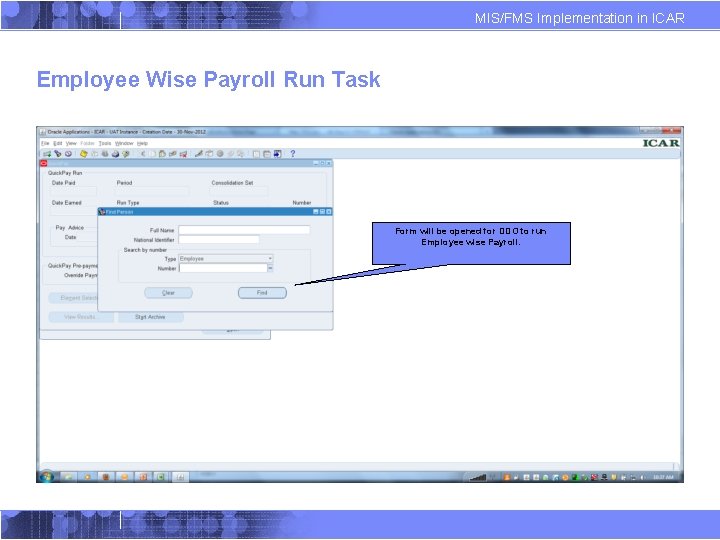Click the network signal bars tray icon
Image resolution: width=720 pixels, height=540 pixels.
[478, 478]
